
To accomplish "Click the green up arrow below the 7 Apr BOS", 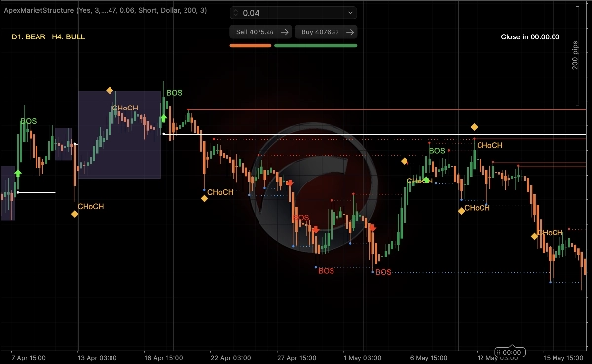I will 18,173.
